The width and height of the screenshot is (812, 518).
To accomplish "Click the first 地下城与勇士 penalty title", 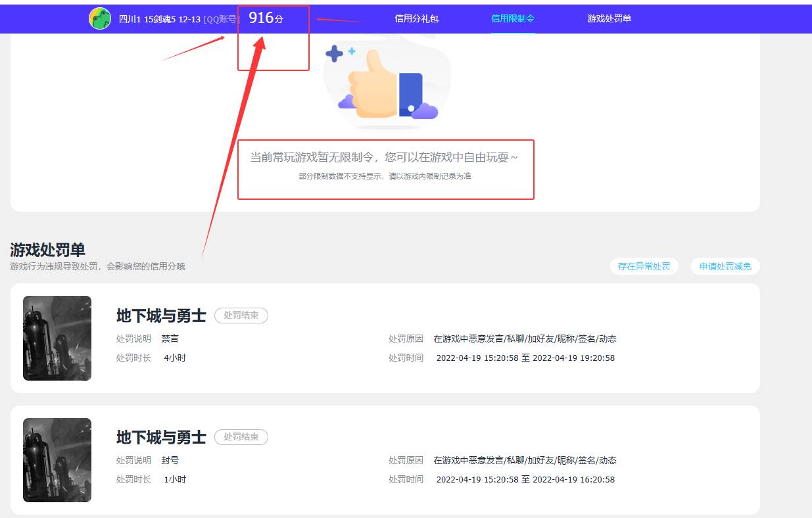I will [x=160, y=316].
